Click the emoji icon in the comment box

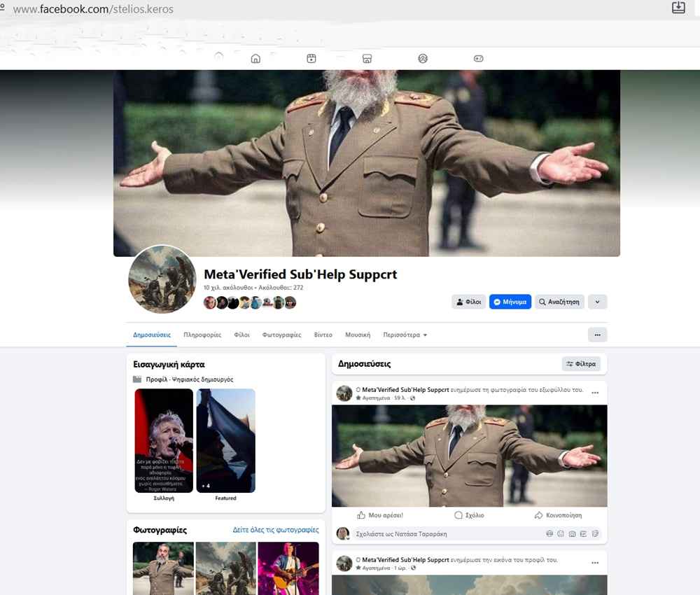(x=561, y=534)
